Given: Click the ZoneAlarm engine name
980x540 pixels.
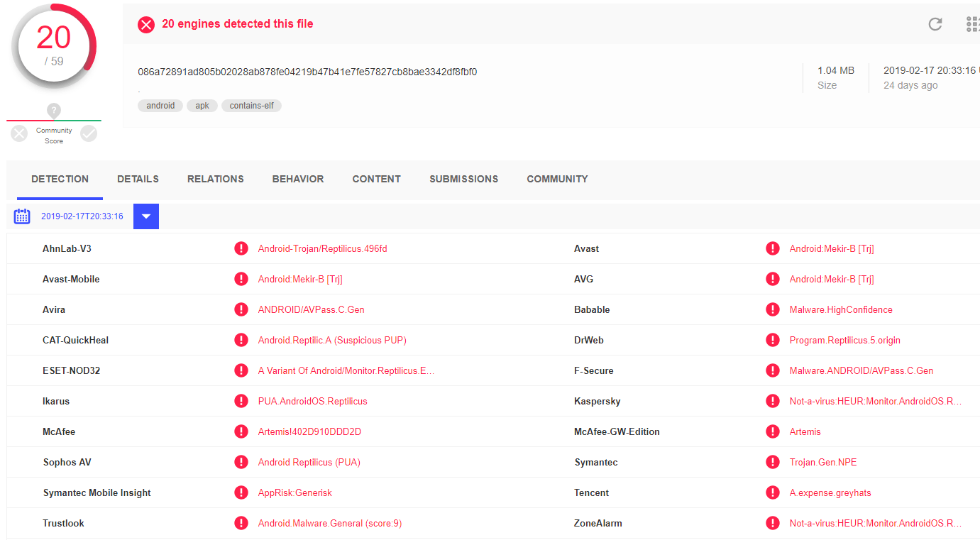Looking at the screenshot, I should [x=598, y=523].
